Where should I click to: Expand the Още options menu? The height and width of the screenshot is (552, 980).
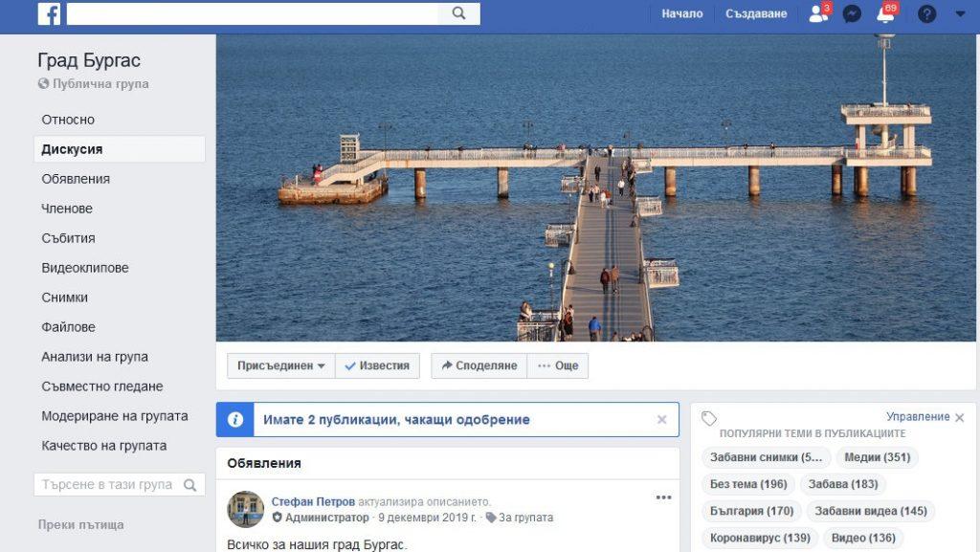pyautogui.click(x=558, y=365)
